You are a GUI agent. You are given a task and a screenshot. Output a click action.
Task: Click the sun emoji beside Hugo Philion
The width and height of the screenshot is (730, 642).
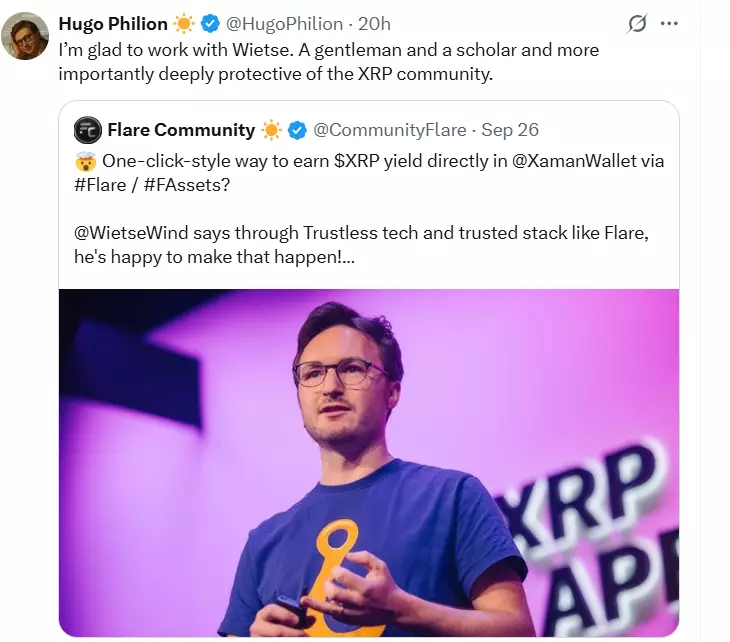pos(184,24)
